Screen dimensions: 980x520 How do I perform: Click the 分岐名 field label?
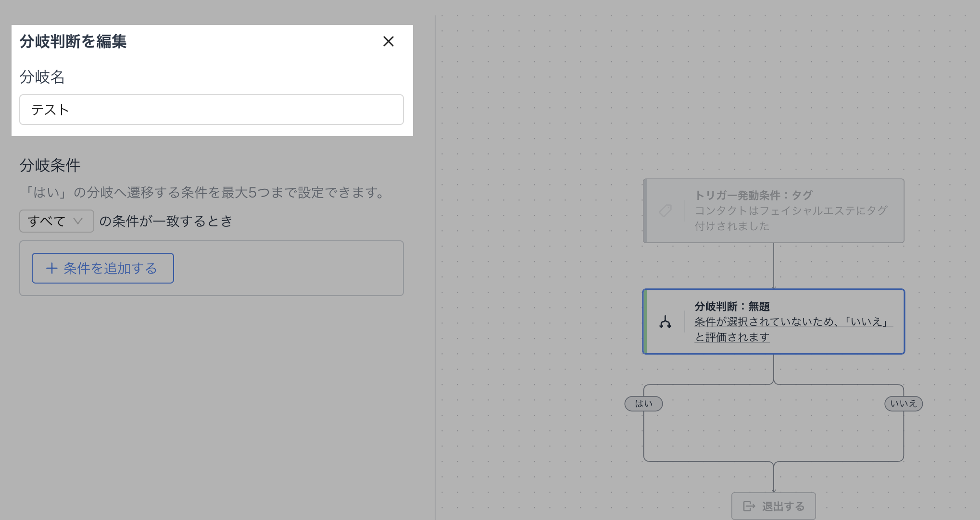click(42, 77)
